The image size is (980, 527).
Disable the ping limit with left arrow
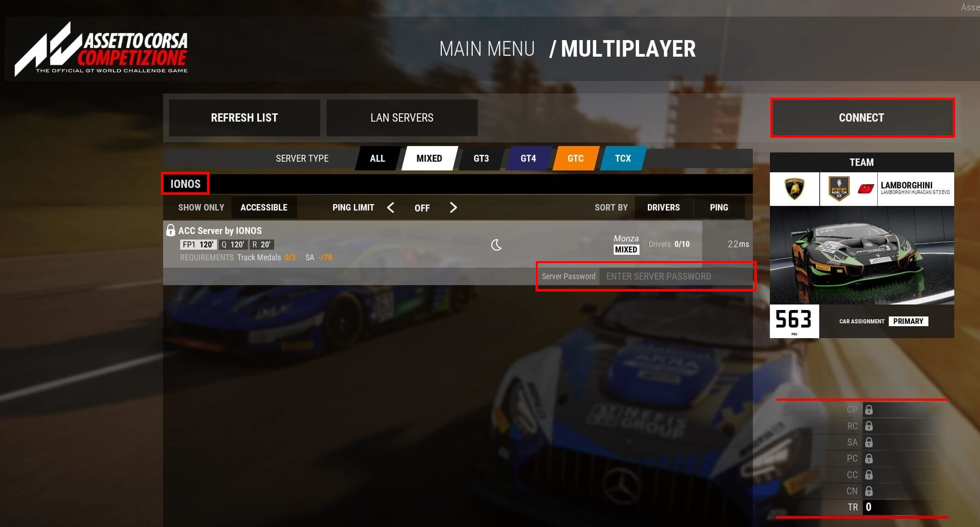point(391,208)
